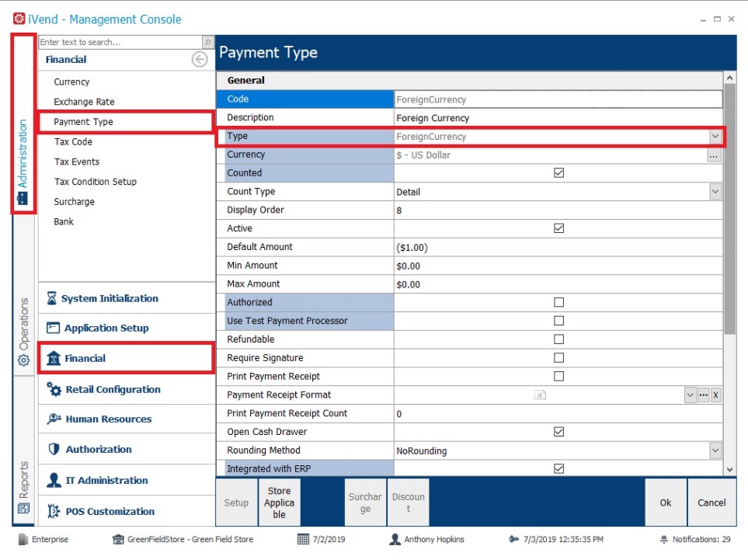Screen dimensions: 748x560
Task: Open Payment Receipt Format ellipsis browse button
Action: click(x=703, y=395)
